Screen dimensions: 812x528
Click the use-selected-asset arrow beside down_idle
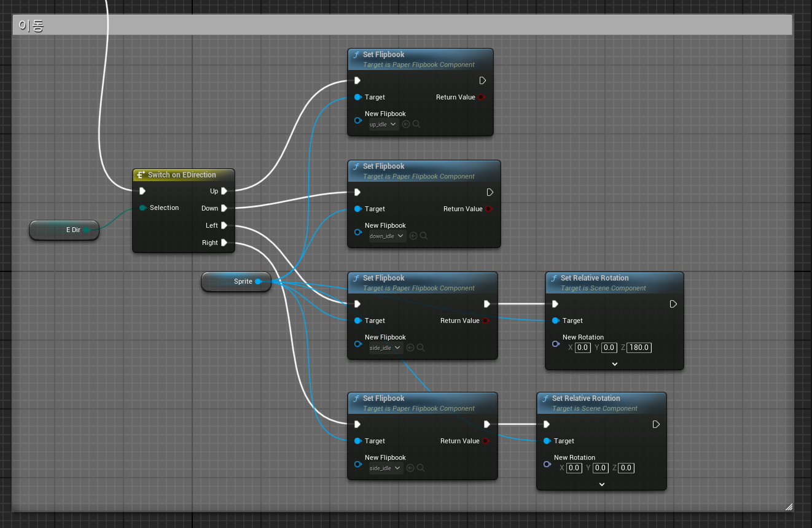(413, 236)
